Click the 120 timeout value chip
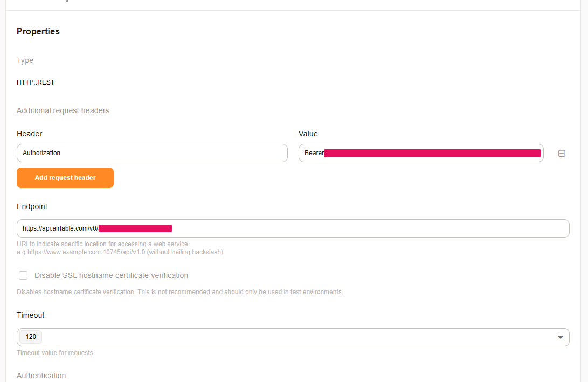Screen dimensions: 588x382 pos(31,337)
